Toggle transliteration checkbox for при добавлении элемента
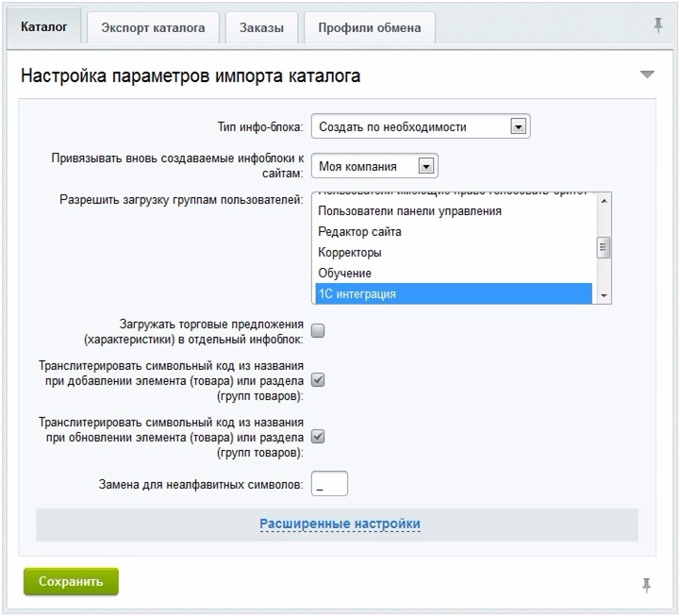Screen dimensions: 680x616 coord(319,380)
